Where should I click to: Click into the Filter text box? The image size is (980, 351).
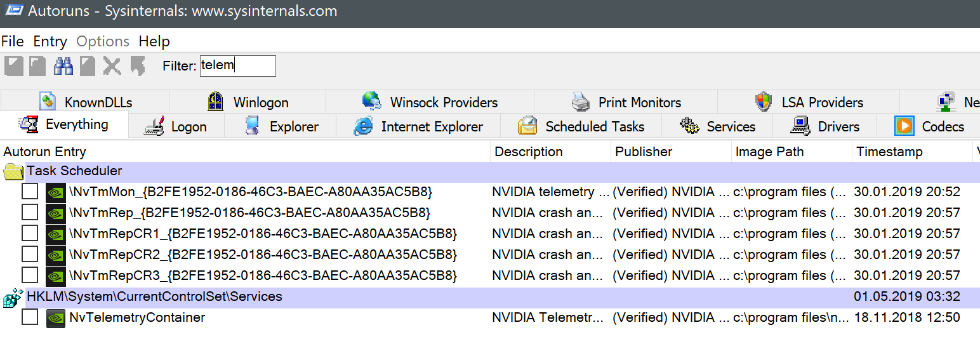(x=238, y=66)
